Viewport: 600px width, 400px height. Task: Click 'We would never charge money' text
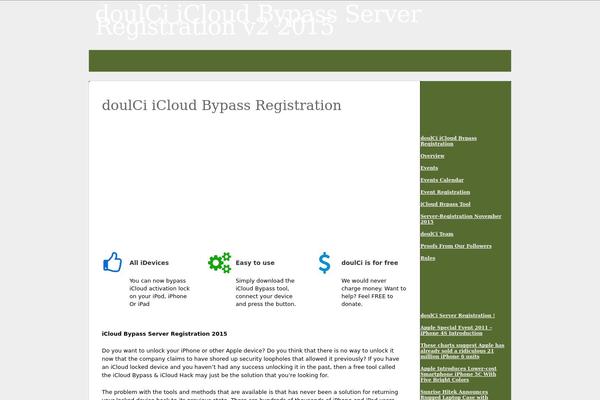(x=373, y=292)
